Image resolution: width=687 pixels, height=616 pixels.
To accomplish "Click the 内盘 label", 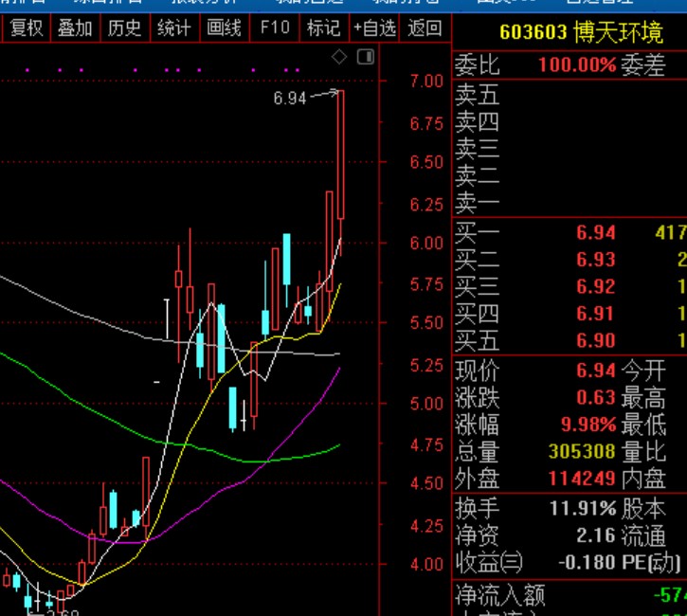I will 643,479.
